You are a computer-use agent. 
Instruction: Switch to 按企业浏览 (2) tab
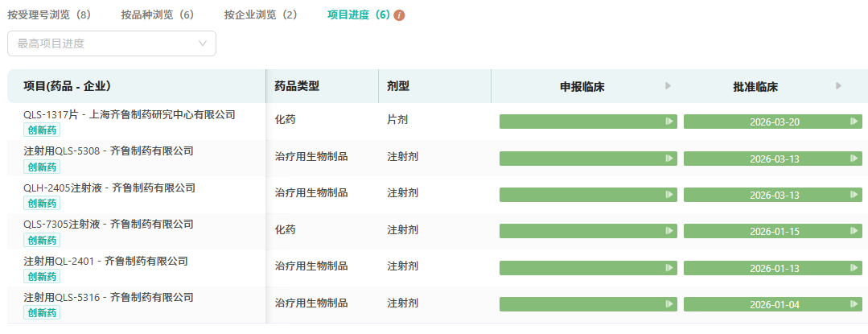tap(261, 15)
